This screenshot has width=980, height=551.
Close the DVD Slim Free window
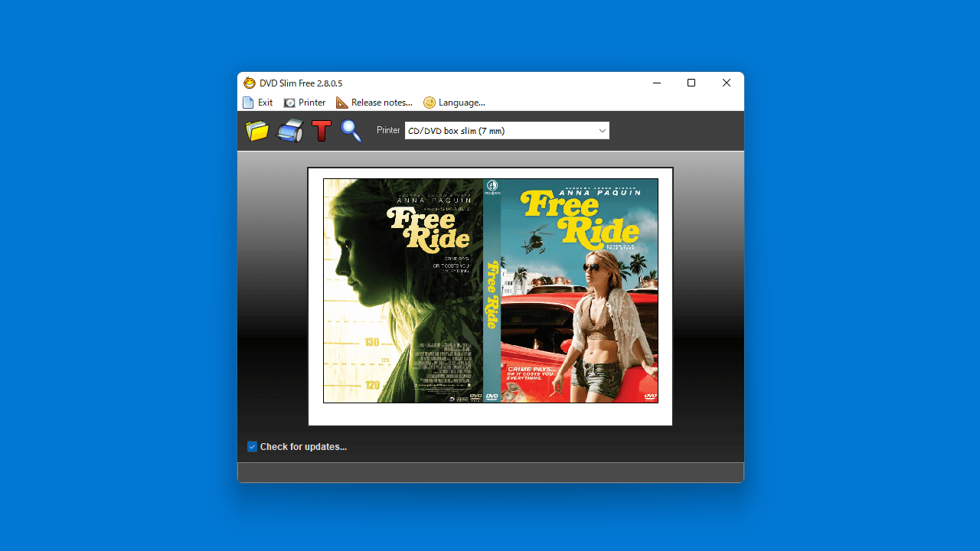[727, 83]
